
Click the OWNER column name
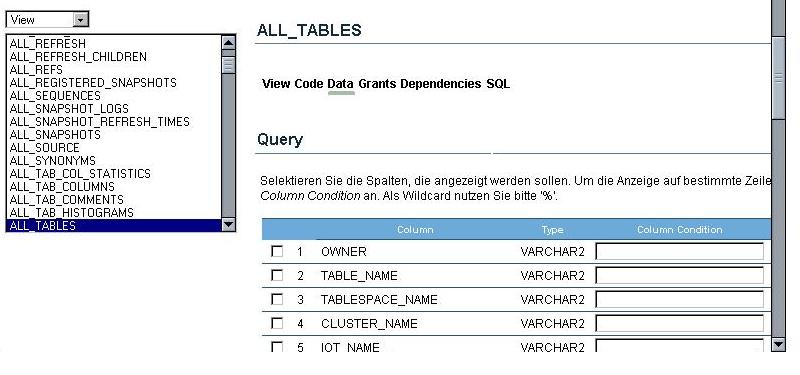[x=343, y=252]
